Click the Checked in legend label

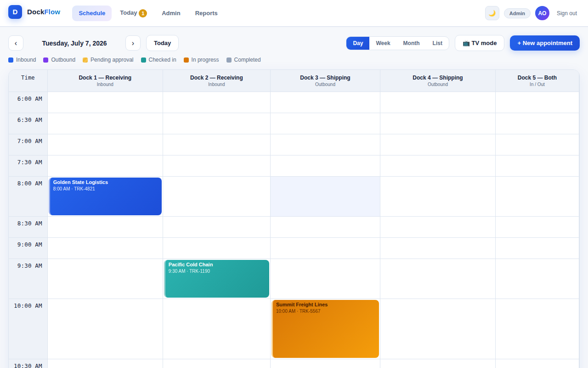tap(163, 60)
